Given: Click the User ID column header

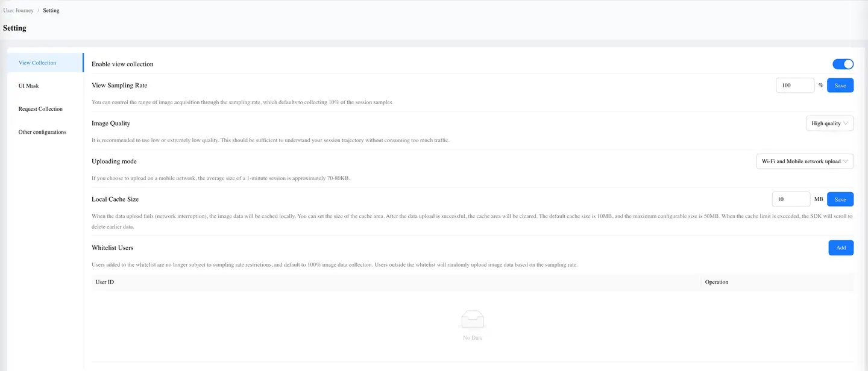Looking at the screenshot, I should (x=105, y=282).
